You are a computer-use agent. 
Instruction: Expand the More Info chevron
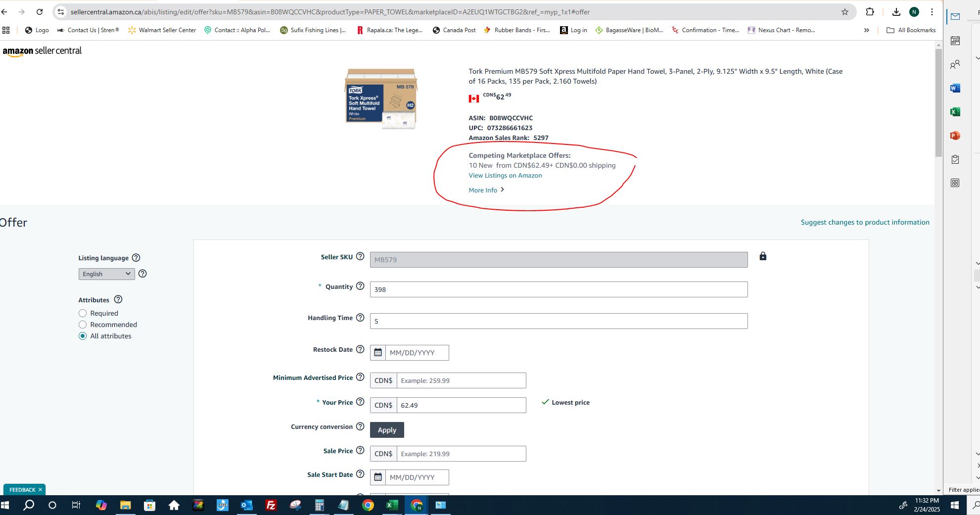pos(503,189)
